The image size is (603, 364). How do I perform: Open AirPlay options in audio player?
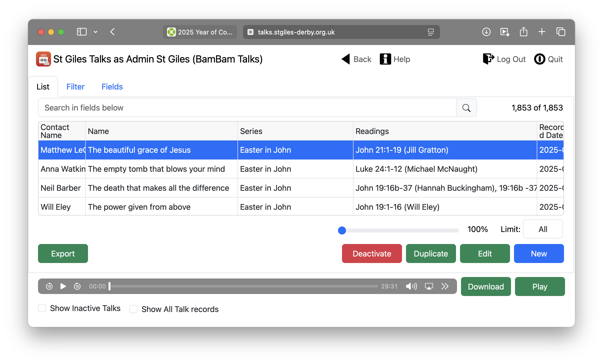click(429, 286)
